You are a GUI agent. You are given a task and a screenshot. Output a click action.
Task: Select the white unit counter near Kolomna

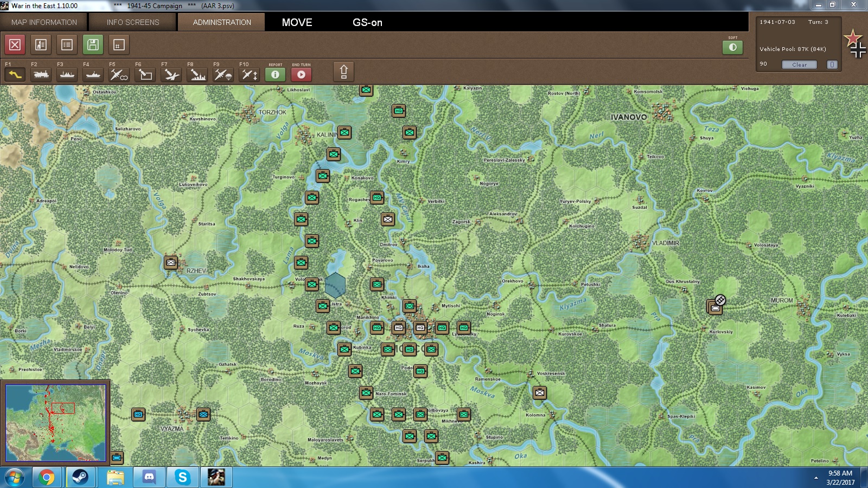pos(540,393)
